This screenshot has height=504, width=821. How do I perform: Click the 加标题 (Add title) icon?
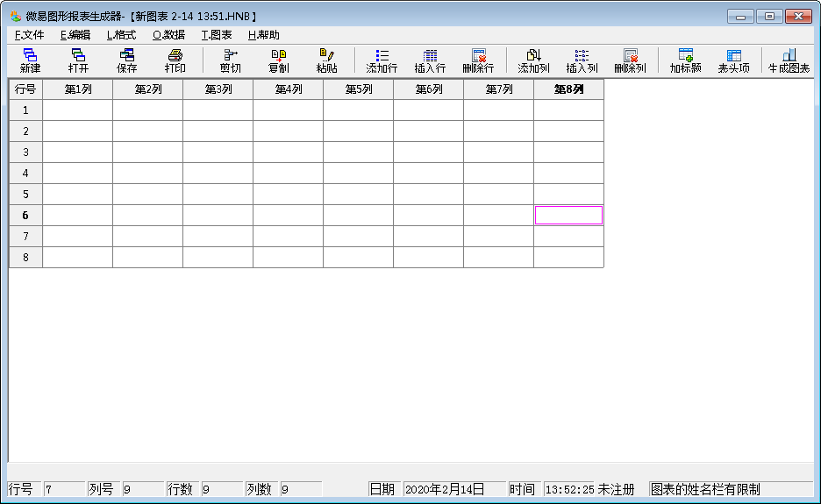click(685, 60)
